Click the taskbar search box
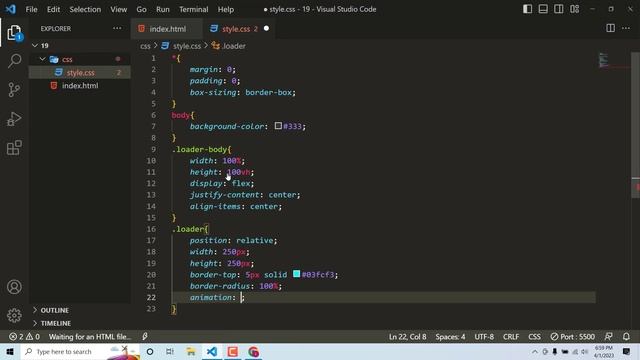 80,351
